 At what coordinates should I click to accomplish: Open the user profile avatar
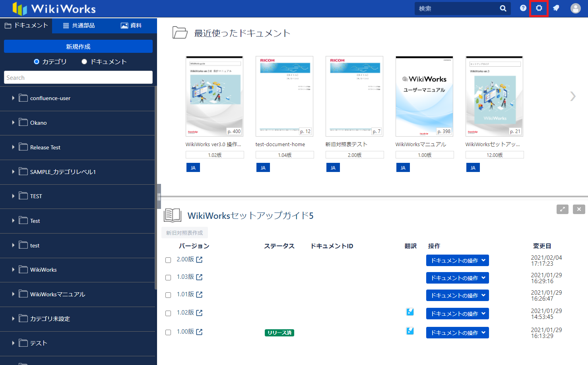tap(575, 8)
